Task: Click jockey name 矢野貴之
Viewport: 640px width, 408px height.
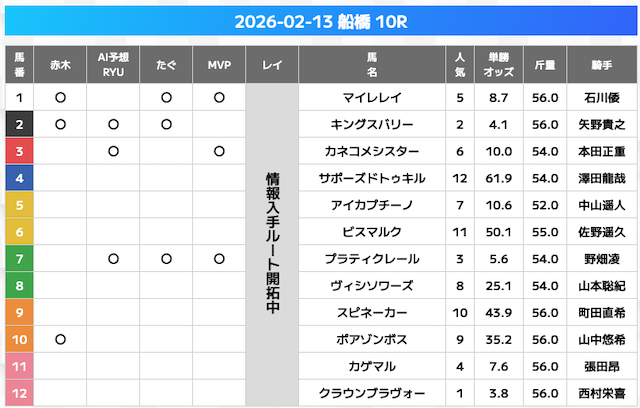Action: click(x=602, y=125)
